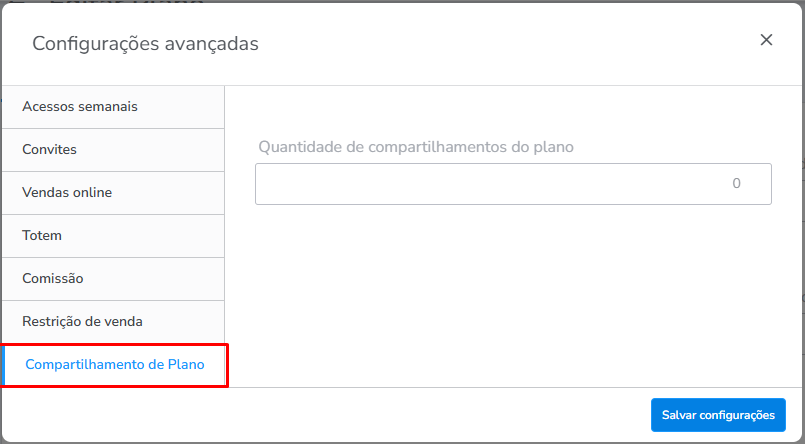Image resolution: width=805 pixels, height=444 pixels.
Task: Select Compartilhamento de Plano tab
Action: pos(115,364)
